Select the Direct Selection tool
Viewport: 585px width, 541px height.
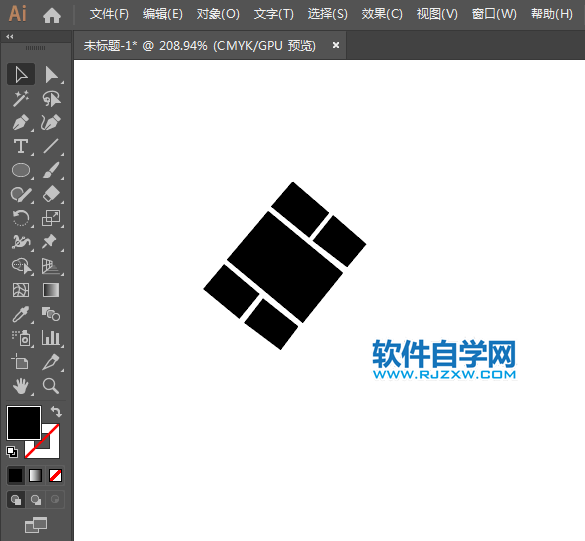tap(51, 75)
